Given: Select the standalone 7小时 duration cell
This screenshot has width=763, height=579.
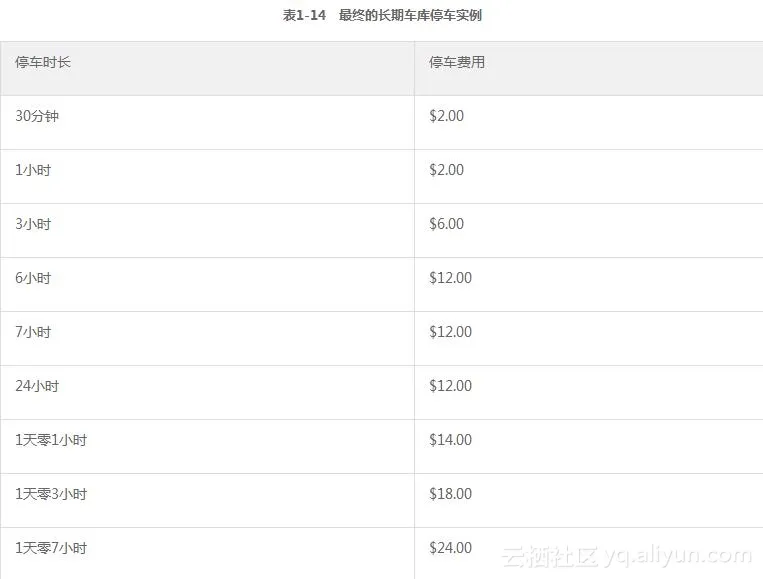Looking at the screenshot, I should [x=33, y=332].
